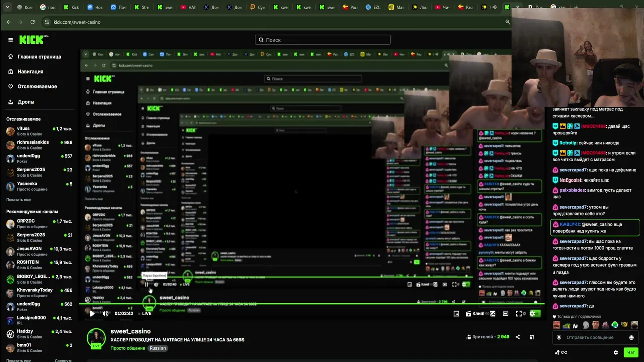Screen dimensions: 644x362
Task: Open vituss channel in followed list
Action: [x=39, y=131]
